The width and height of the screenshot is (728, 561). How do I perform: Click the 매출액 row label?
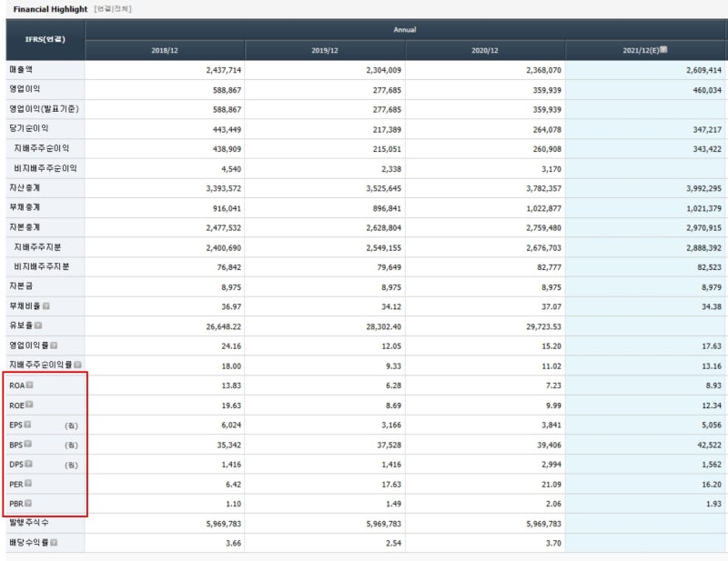pos(21,70)
